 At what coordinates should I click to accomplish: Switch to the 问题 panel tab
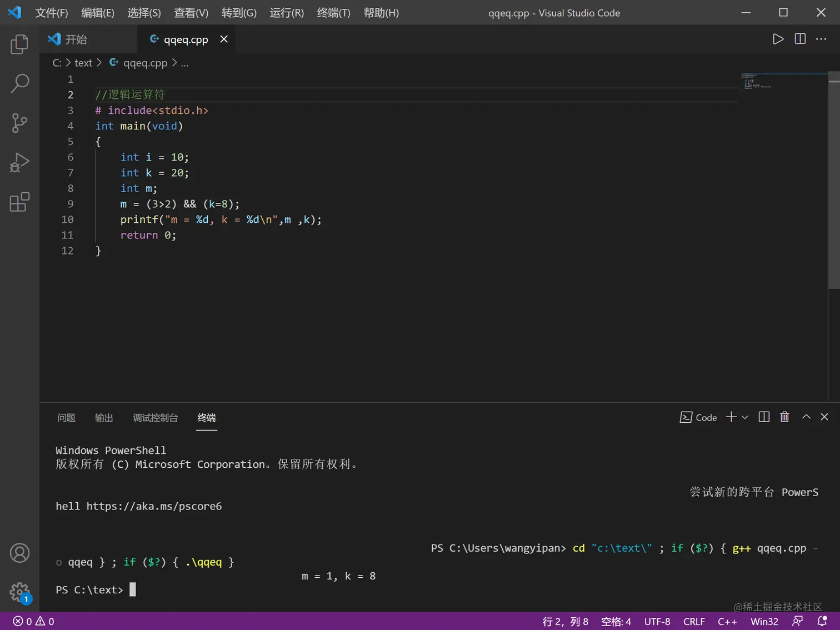(66, 417)
